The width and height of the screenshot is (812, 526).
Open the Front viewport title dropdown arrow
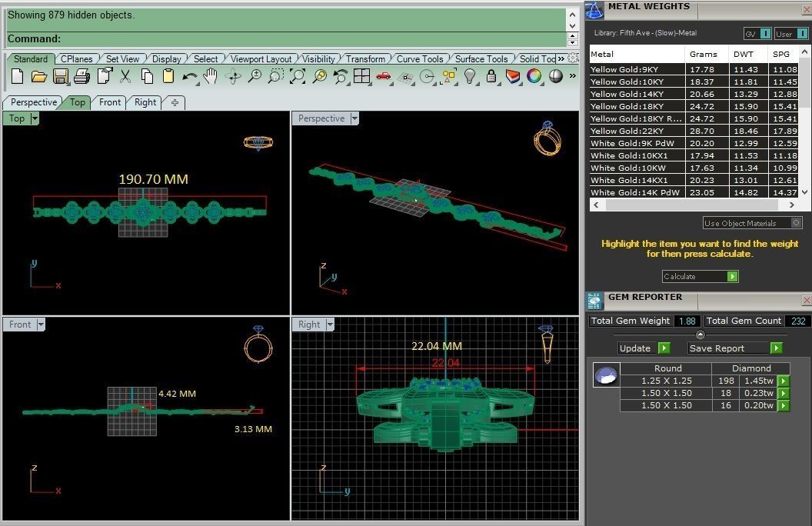[x=41, y=325]
